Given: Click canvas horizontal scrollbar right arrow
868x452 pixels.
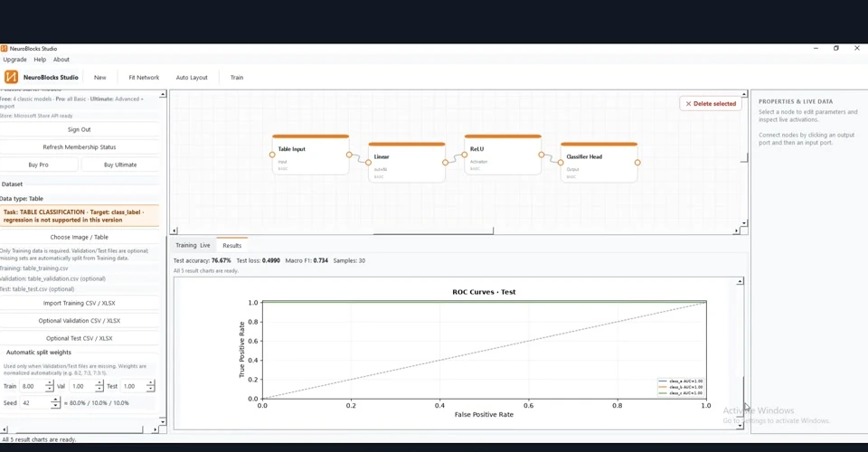Looking at the screenshot, I should (x=736, y=231).
